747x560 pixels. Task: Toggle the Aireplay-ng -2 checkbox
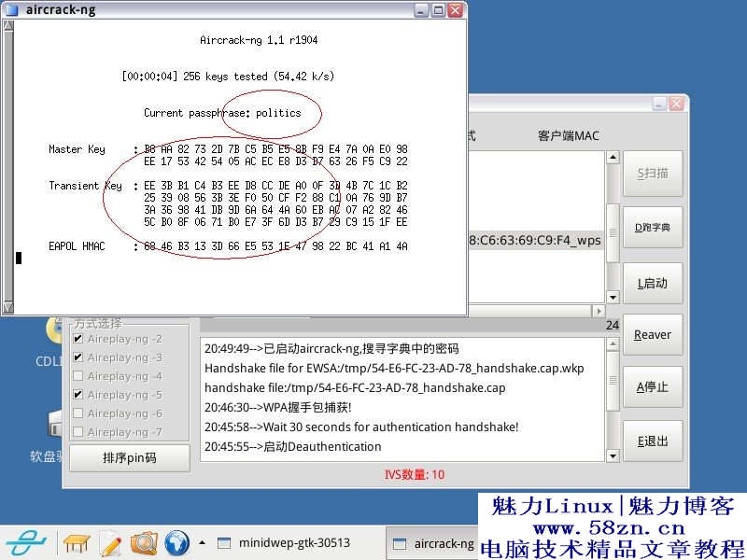[x=78, y=339]
